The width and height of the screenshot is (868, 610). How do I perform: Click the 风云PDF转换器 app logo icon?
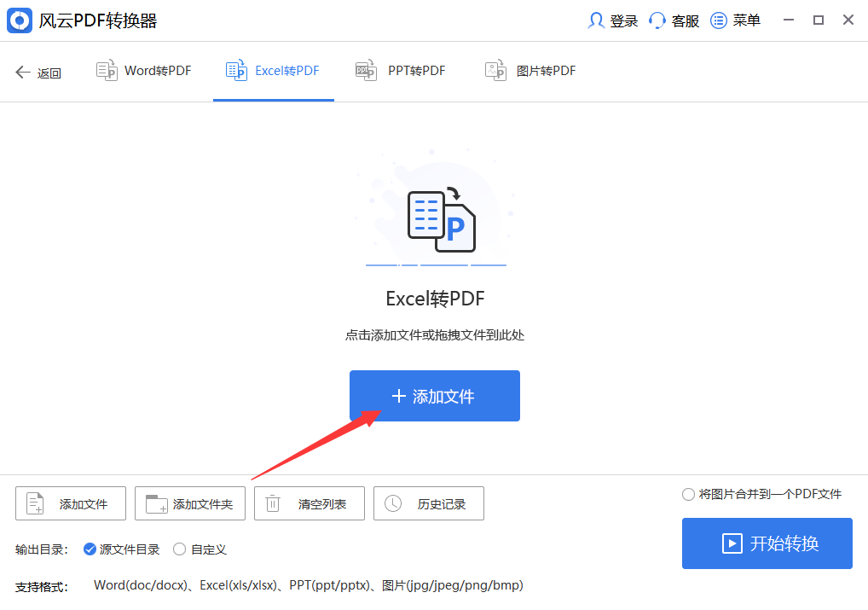click(x=20, y=20)
